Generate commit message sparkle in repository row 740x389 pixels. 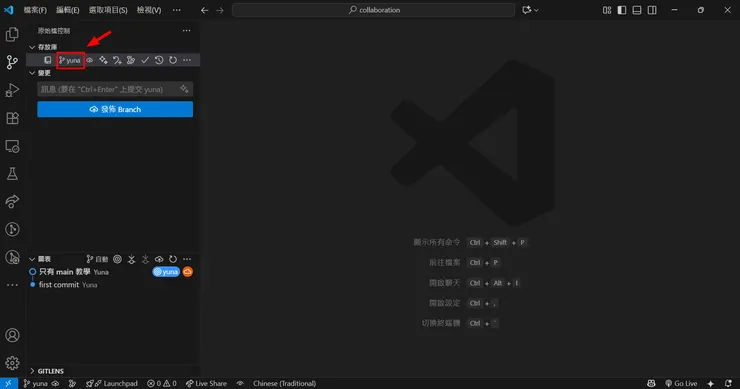tap(103, 60)
